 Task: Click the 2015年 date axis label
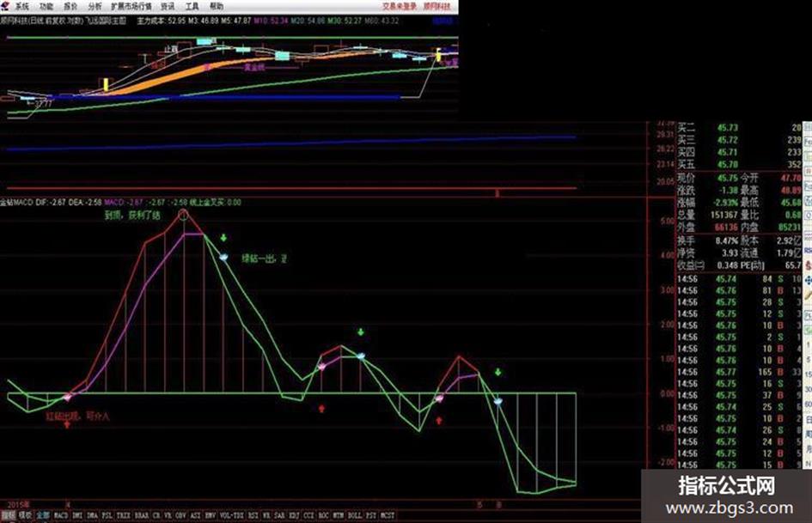click(18, 504)
